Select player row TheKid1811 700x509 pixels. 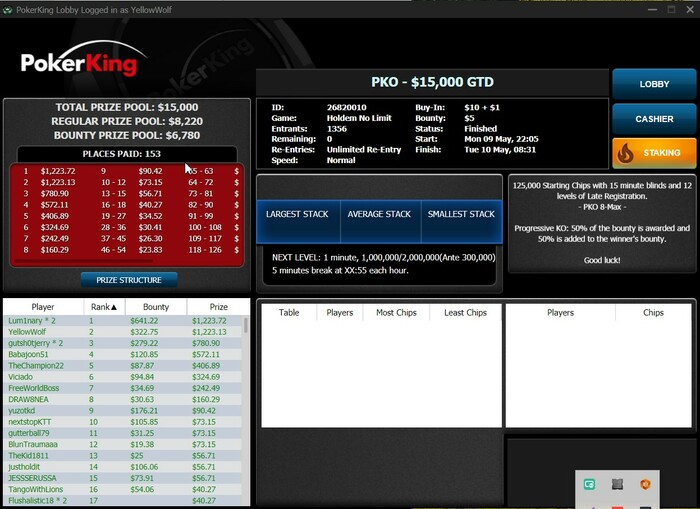tap(123, 455)
